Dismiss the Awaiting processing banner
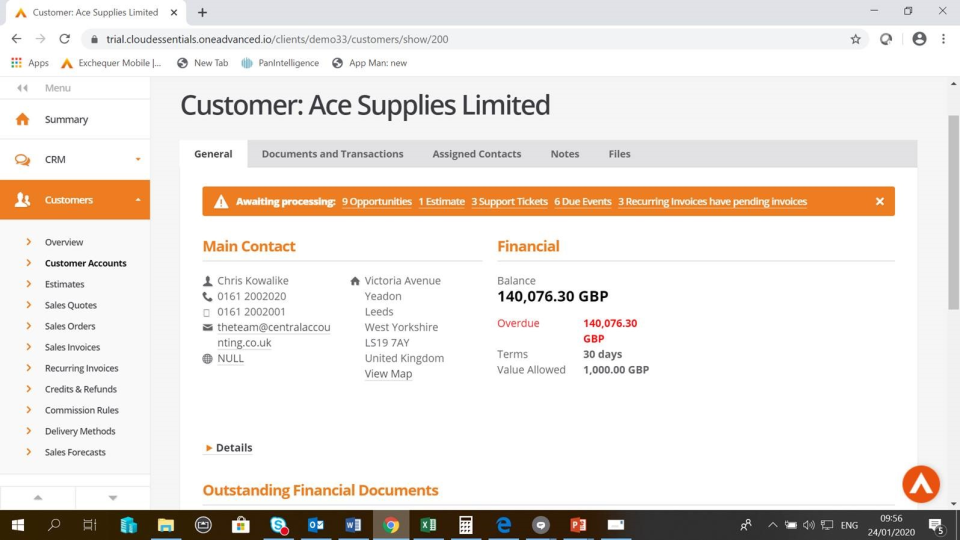960x540 pixels. click(880, 201)
